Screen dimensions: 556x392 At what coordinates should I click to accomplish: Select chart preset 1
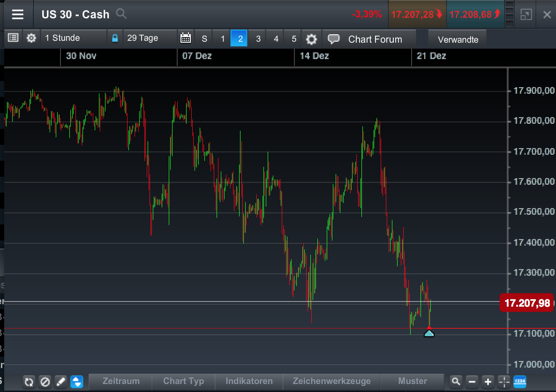(x=223, y=38)
